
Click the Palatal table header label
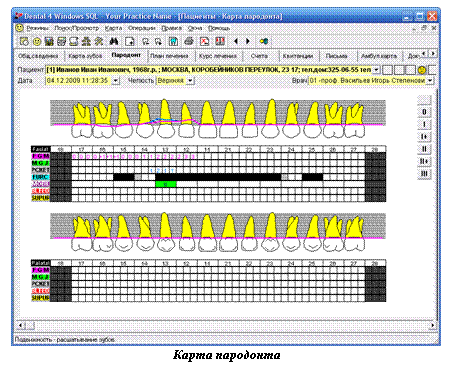click(x=40, y=263)
